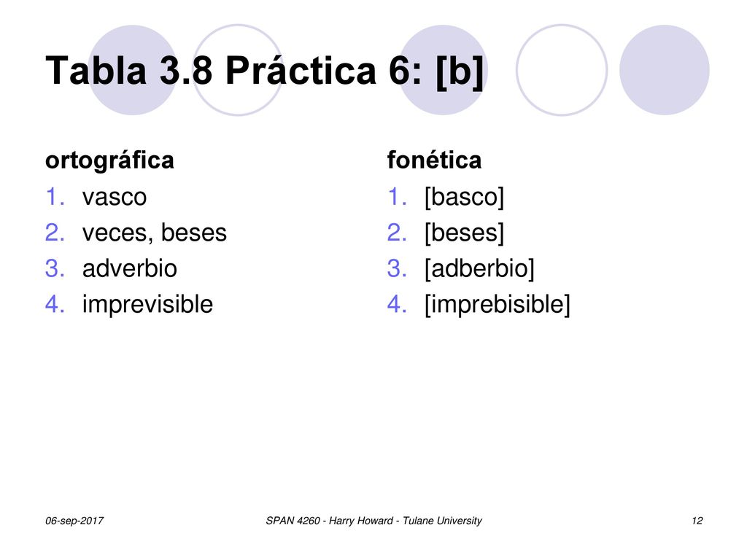747x560 pixels.
Task: Click the slide title Tabla 3.8 Práctica 6
Action: click(264, 71)
